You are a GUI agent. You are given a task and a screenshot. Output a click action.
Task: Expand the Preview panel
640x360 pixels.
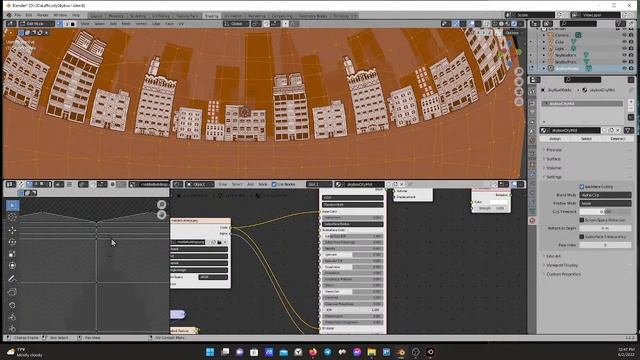point(553,150)
